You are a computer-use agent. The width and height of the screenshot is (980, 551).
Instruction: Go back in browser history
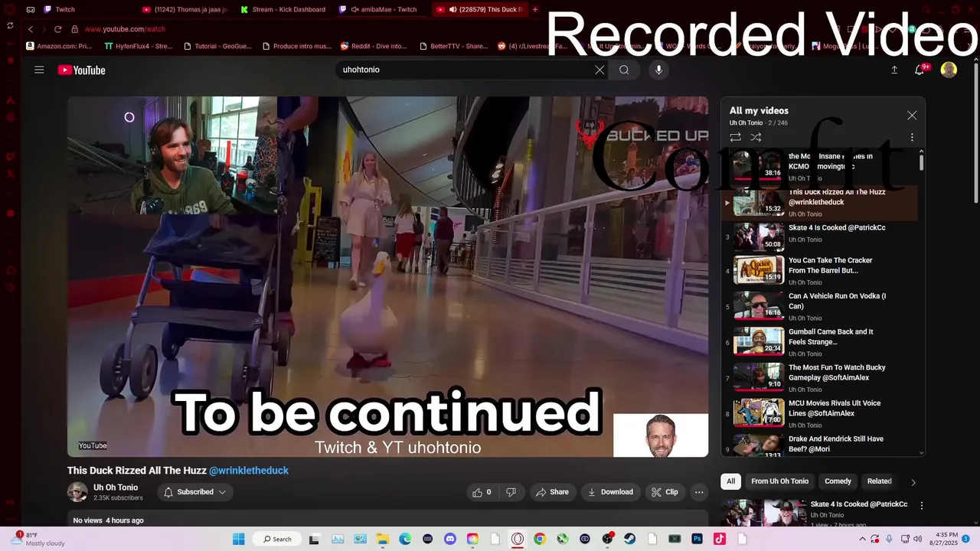click(31, 29)
